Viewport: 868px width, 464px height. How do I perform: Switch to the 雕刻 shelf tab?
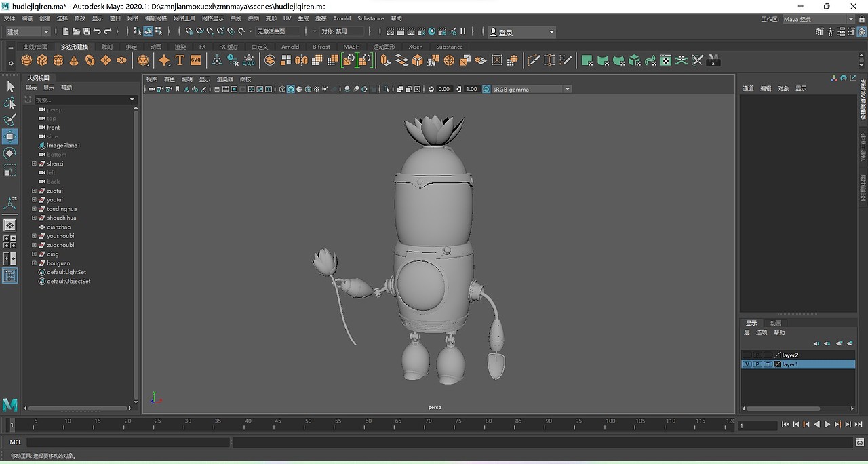click(107, 47)
